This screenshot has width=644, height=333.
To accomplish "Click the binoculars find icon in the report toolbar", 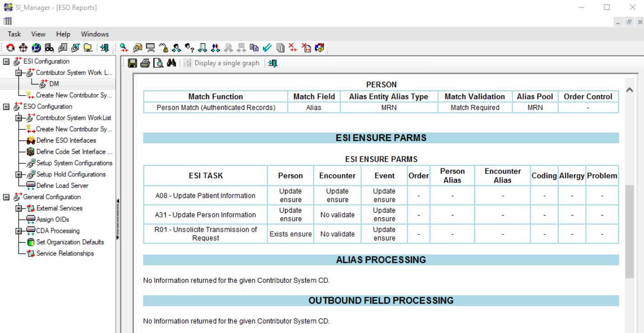I will 171,63.
